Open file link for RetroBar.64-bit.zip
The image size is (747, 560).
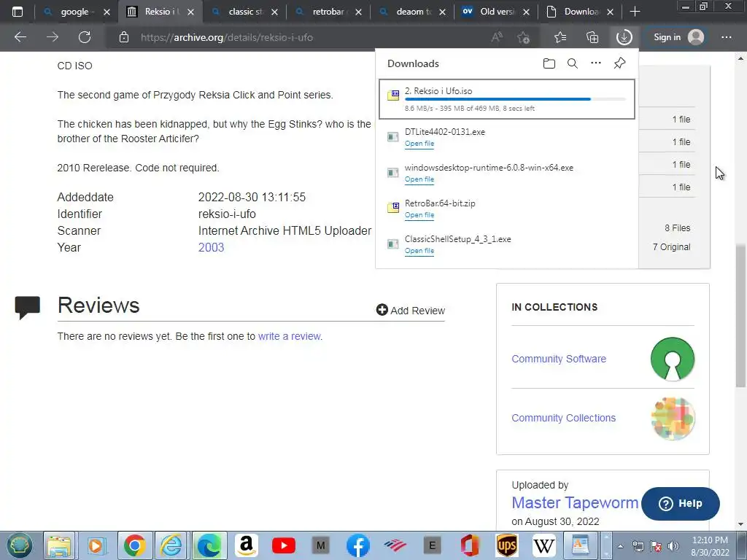pyautogui.click(x=419, y=215)
